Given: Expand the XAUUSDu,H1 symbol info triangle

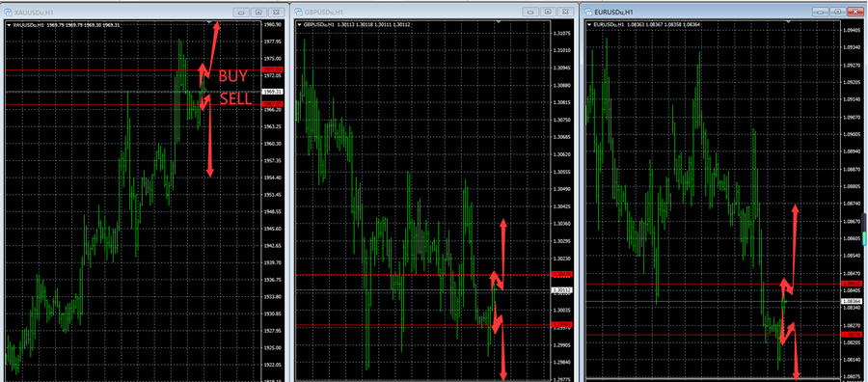Looking at the screenshot, I should (x=9, y=25).
